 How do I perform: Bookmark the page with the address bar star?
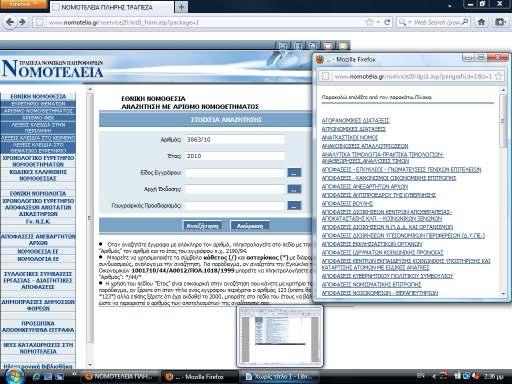370,22
